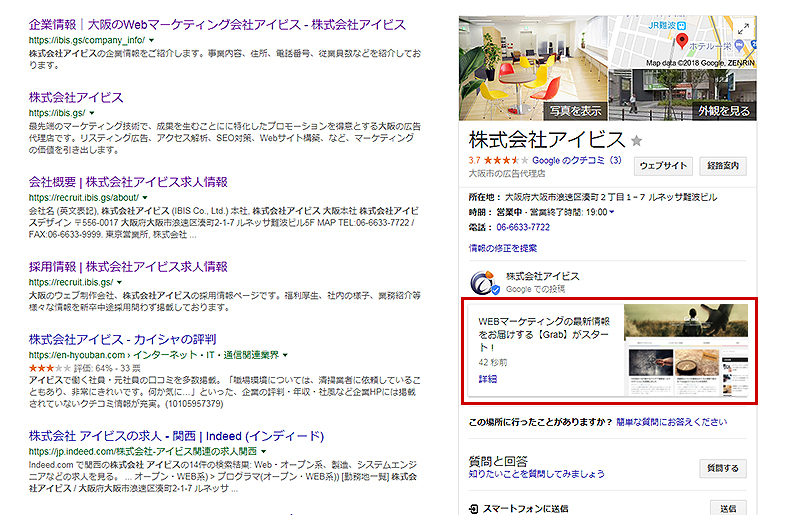
Task: Click the red location pin on the map
Action: pos(682,41)
